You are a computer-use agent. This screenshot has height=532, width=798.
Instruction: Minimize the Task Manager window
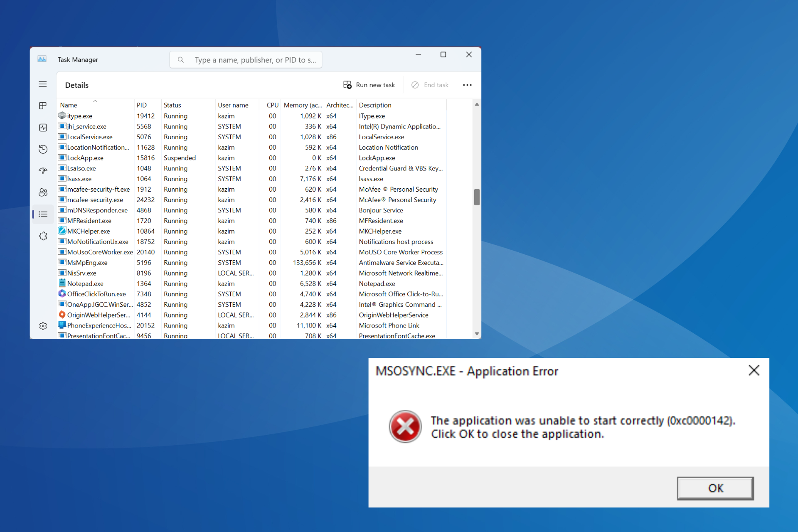(418, 55)
